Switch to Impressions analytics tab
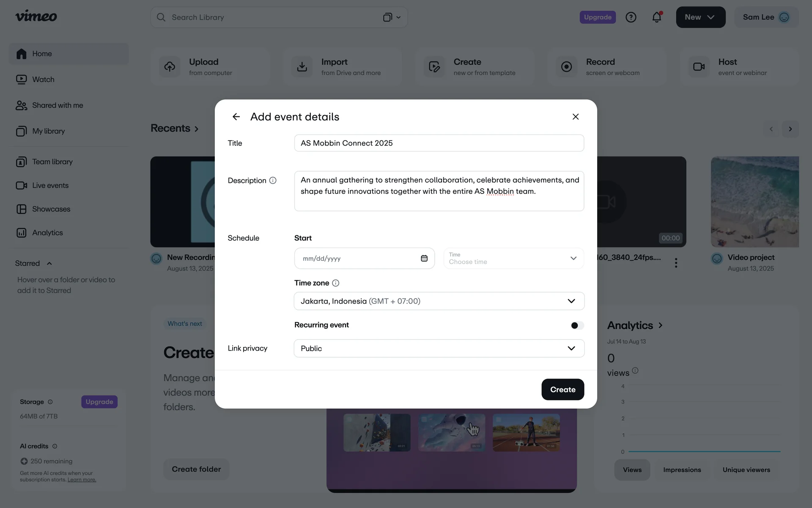Image resolution: width=812 pixels, height=508 pixels. click(682, 469)
